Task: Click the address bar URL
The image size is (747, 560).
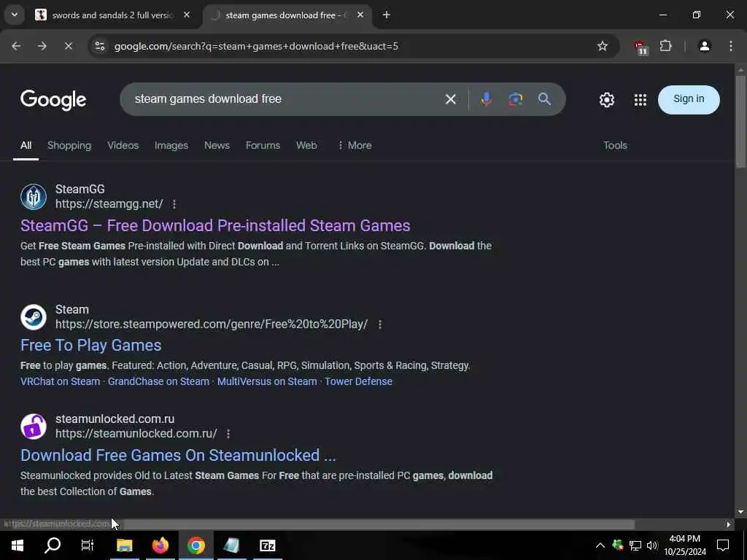Action: (x=256, y=46)
